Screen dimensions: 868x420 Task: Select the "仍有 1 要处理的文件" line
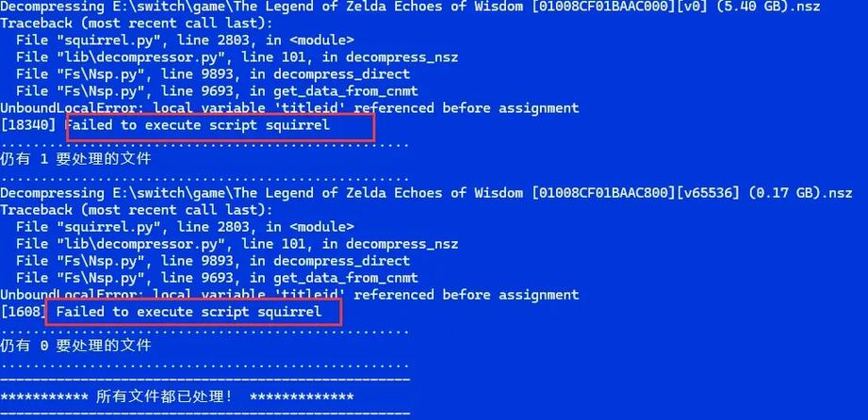point(75,159)
